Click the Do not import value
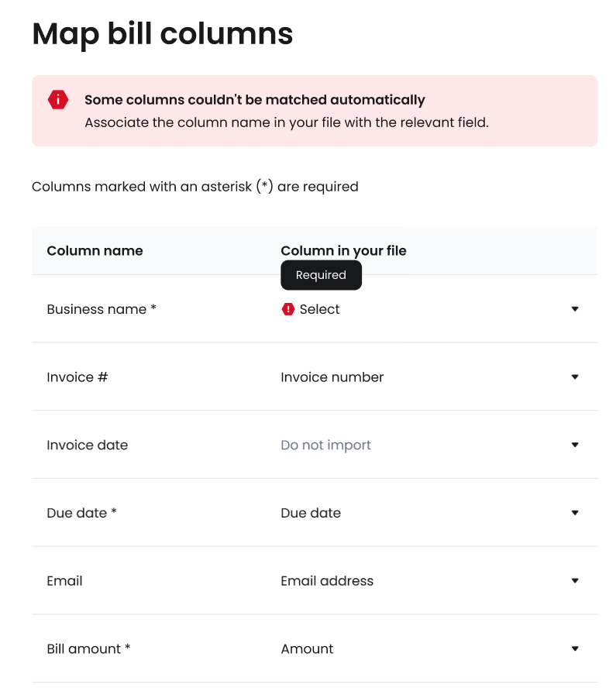The image size is (616, 695). tap(325, 445)
